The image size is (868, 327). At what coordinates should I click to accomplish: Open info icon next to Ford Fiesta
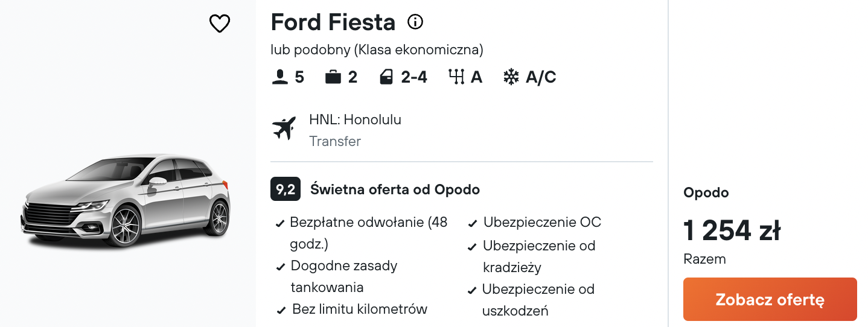pyautogui.click(x=415, y=22)
